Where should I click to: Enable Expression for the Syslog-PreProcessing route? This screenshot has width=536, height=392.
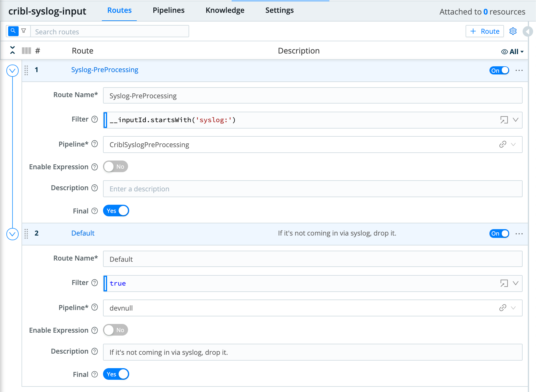pyautogui.click(x=115, y=166)
